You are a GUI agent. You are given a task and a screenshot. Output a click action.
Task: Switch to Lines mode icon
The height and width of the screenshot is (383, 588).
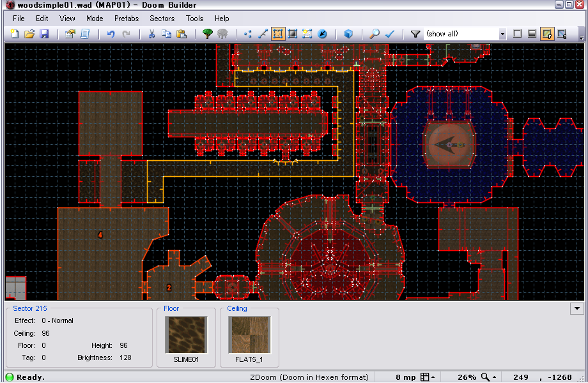(263, 34)
